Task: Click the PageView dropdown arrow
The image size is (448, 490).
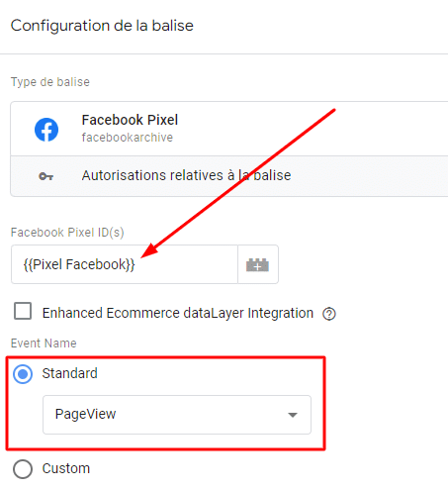Action: tap(293, 415)
